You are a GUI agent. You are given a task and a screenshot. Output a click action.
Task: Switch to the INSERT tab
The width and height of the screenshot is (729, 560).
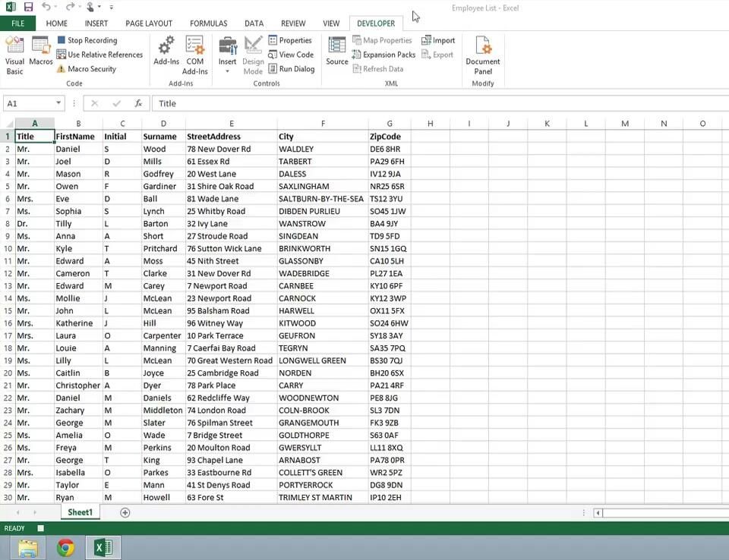pyautogui.click(x=96, y=24)
